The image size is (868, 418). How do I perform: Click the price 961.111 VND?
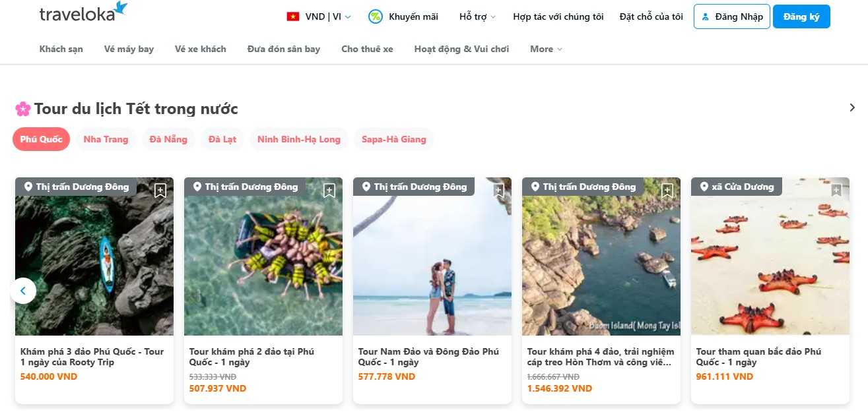coord(725,377)
